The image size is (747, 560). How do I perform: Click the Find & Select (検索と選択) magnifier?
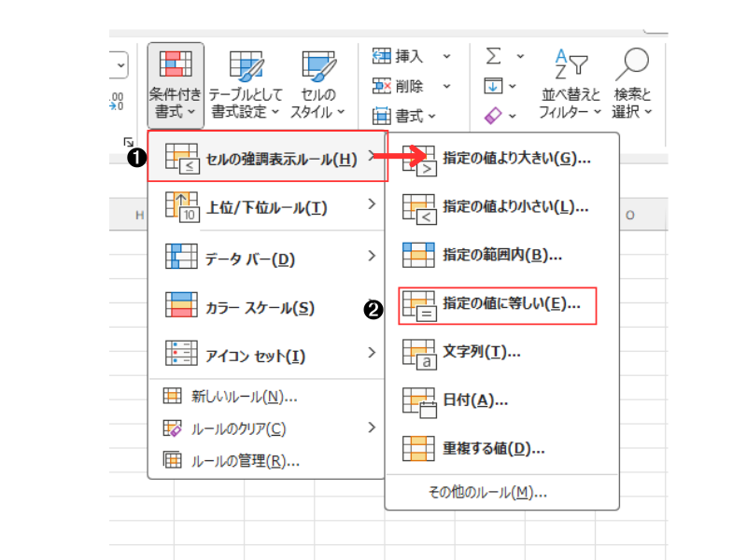click(632, 63)
